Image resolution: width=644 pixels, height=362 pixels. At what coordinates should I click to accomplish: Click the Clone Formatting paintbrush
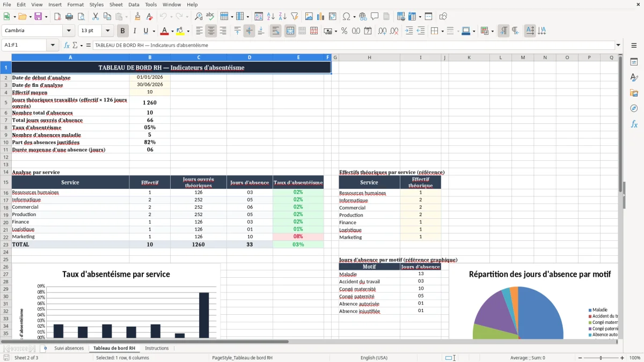137,17
